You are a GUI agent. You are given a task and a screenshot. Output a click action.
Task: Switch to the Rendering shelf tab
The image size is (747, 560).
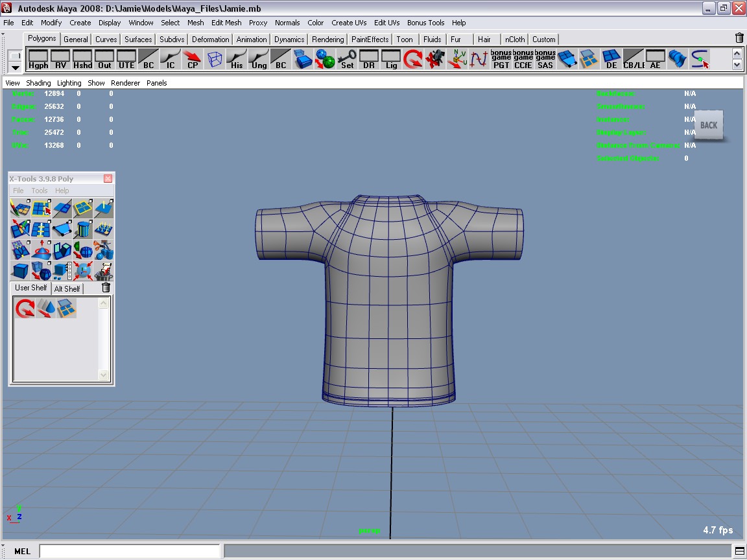point(327,40)
